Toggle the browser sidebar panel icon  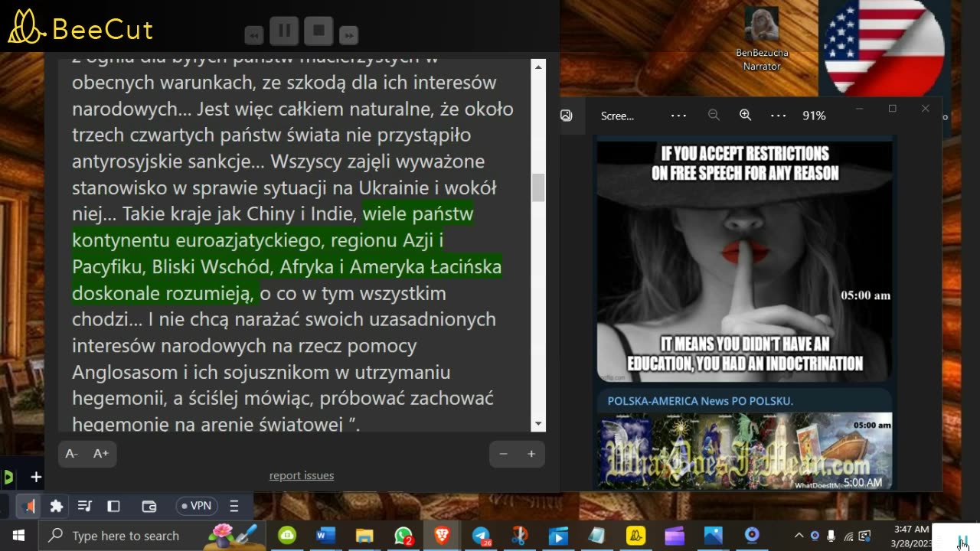pyautogui.click(x=113, y=506)
